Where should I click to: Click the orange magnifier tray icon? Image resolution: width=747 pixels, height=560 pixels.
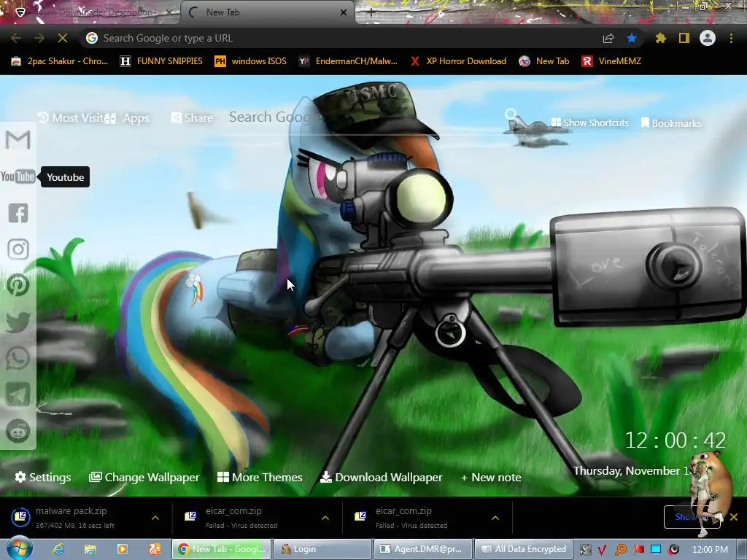pyautogui.click(x=620, y=550)
